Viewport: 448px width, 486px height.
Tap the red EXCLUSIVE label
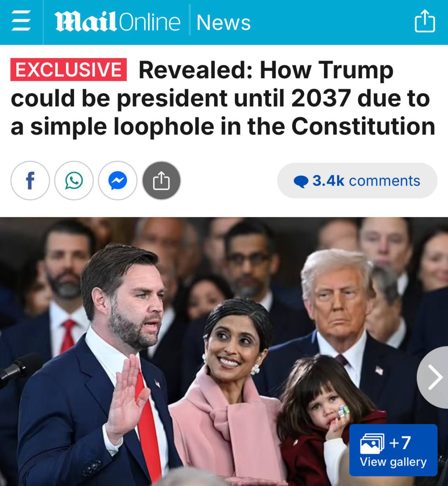[68, 69]
